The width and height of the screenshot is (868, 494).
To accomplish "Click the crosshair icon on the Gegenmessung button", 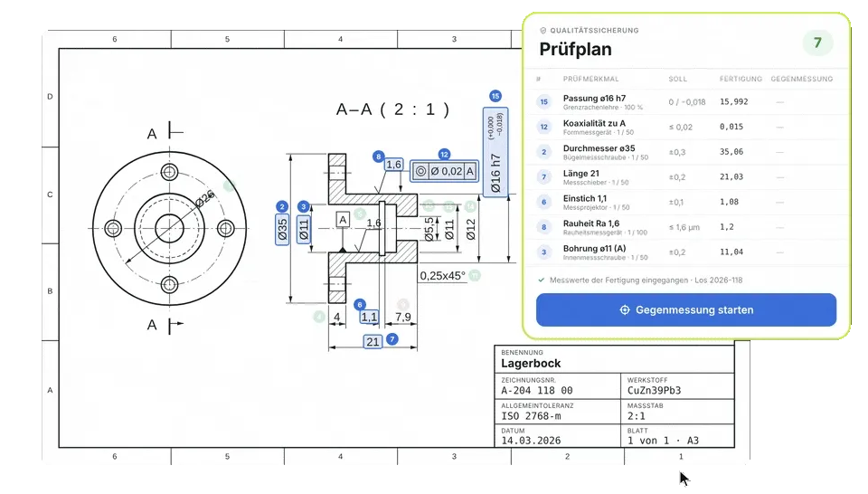I will 625,309.
